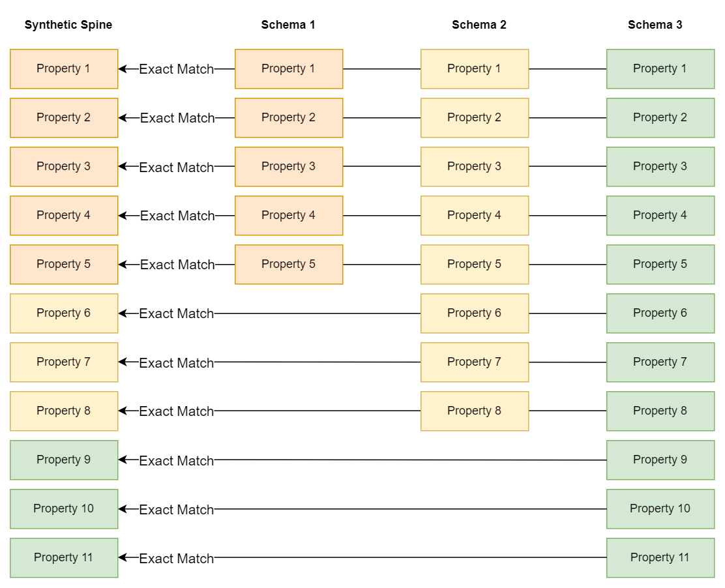The height and width of the screenshot is (588, 725).
Task: Click Exact Match label on Property 1 row
Action: click(x=177, y=69)
